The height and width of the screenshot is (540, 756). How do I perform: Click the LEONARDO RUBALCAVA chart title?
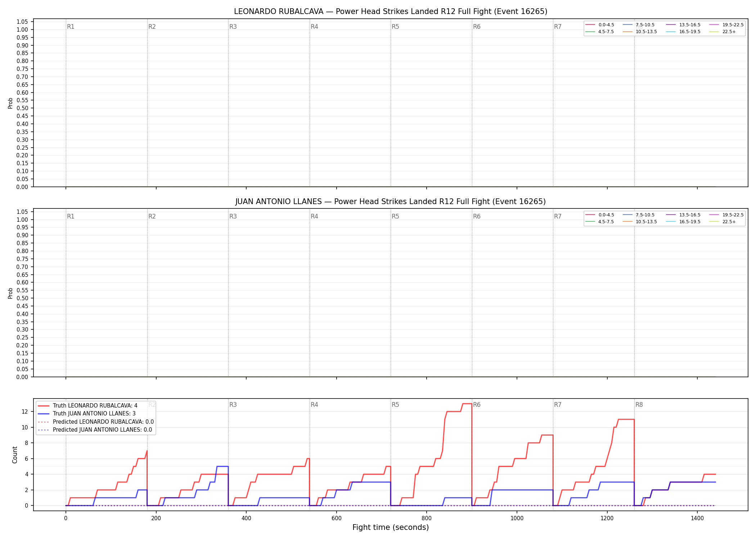click(x=391, y=12)
